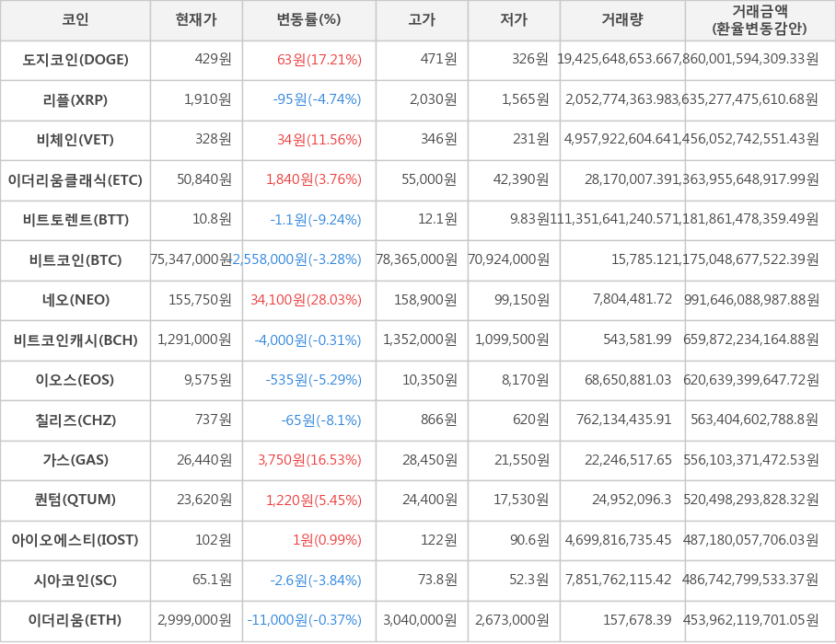Click the 고가 column header
This screenshot has height=644, width=836.
click(x=422, y=20)
